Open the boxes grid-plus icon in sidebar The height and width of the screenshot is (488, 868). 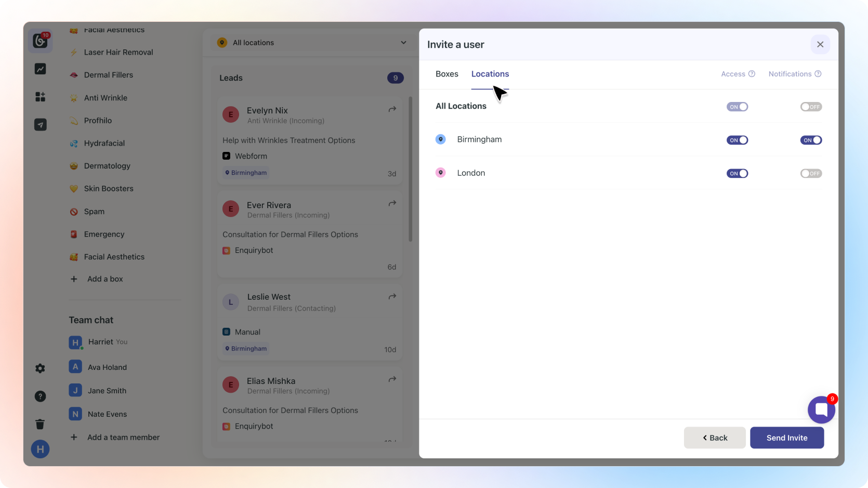click(x=41, y=97)
